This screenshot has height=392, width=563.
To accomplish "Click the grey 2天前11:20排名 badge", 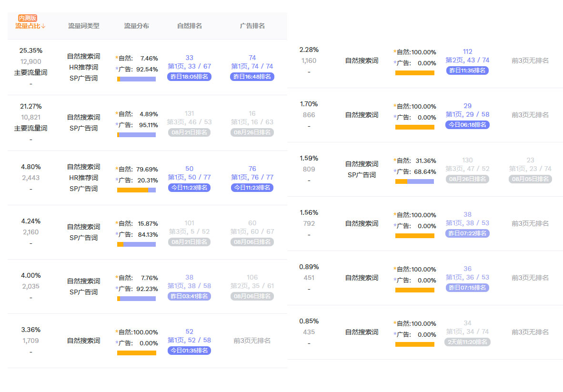I will pyautogui.click(x=467, y=342).
